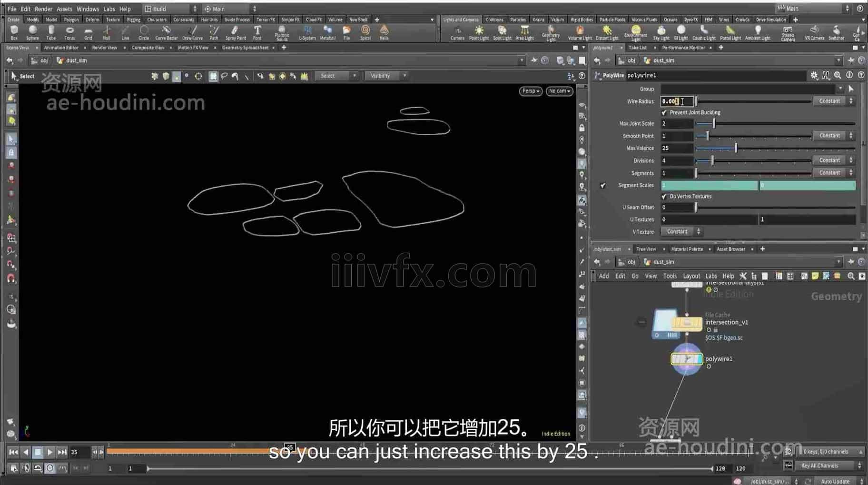Open the Spray Paint shelf tool
868x485 pixels.
pos(236,32)
